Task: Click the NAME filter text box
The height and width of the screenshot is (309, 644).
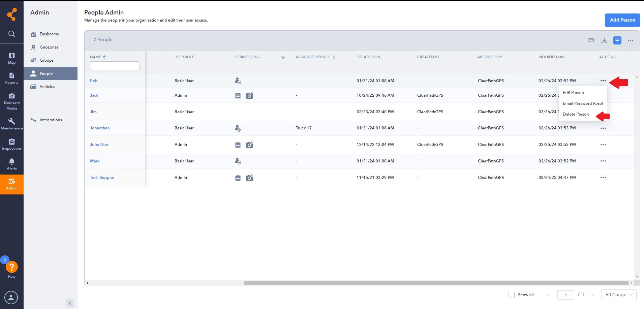Action: pos(115,66)
